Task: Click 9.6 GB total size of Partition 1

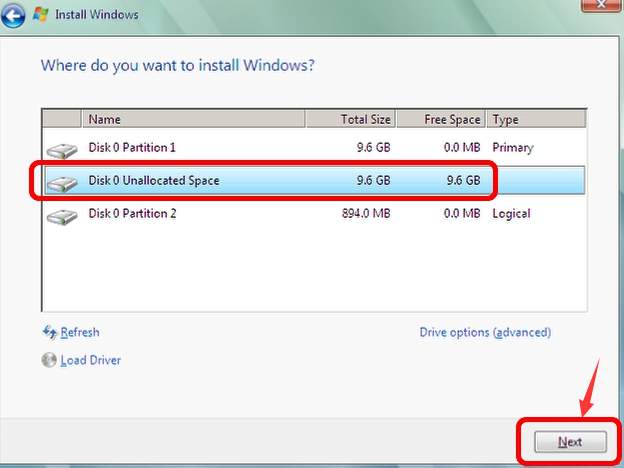Action: tap(373, 148)
